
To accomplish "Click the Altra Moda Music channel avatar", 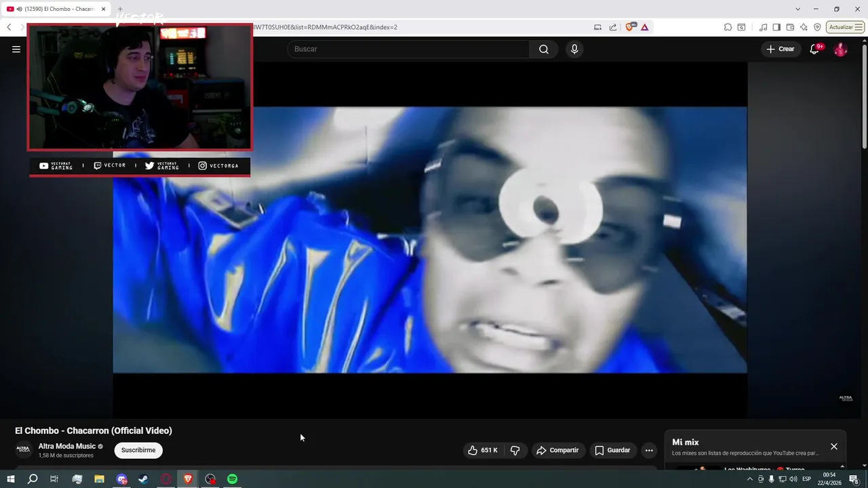I will pos(24,450).
